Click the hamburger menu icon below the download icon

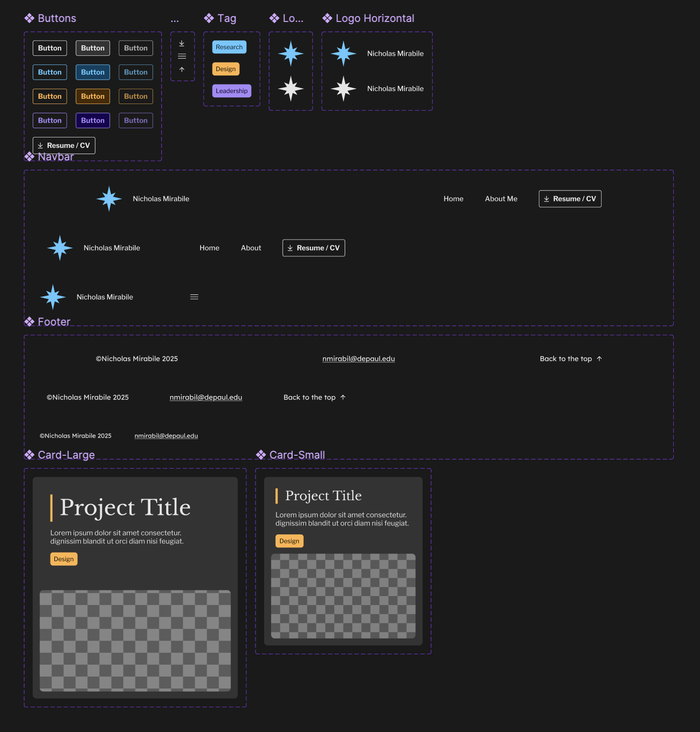pyautogui.click(x=182, y=56)
